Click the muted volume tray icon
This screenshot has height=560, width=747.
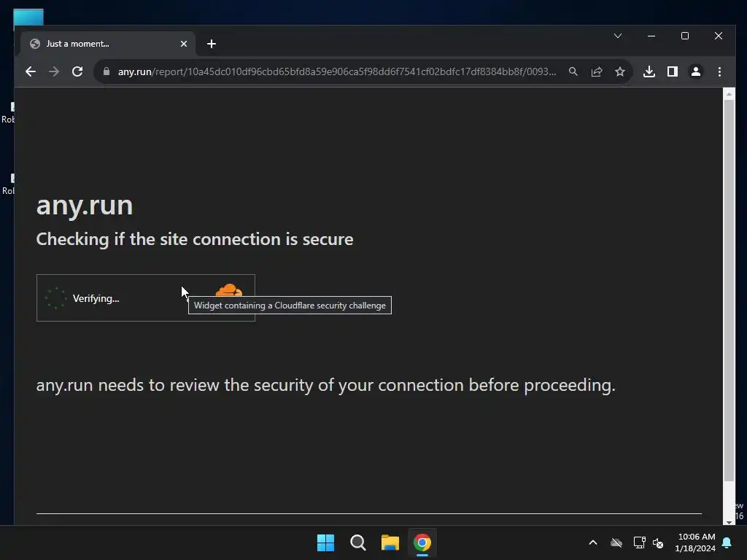658,542
